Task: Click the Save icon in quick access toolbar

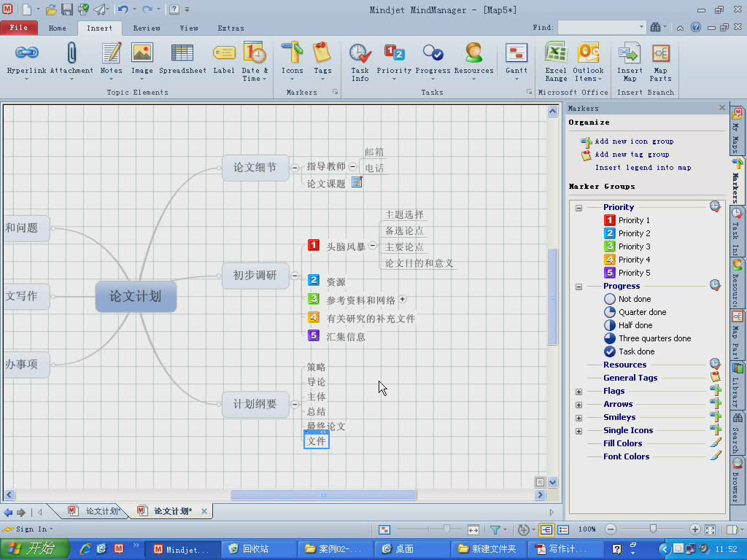Action: pos(67,9)
